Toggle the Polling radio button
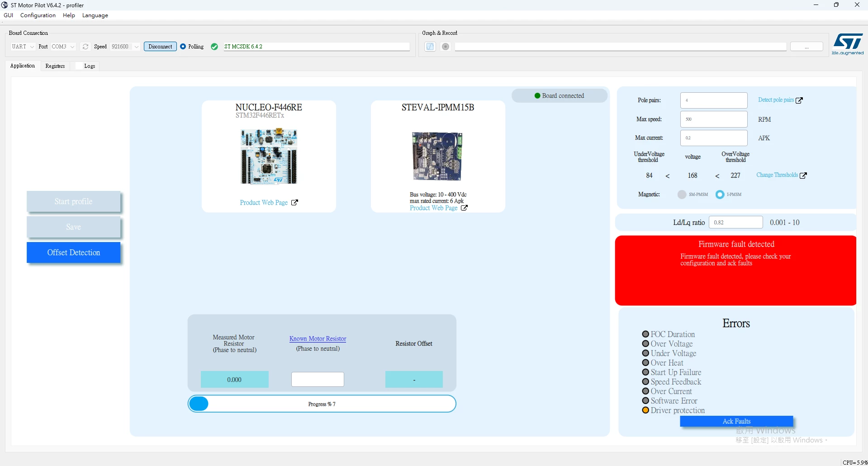Screen dimensions: 868x466 (x=183, y=47)
